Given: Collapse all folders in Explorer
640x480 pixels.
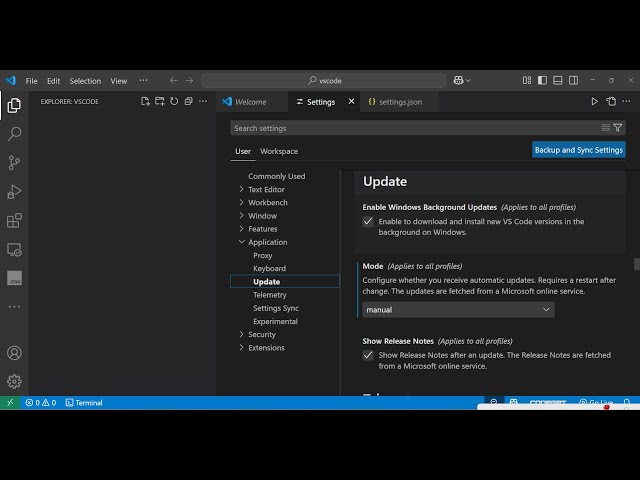Looking at the screenshot, I should 189,101.
